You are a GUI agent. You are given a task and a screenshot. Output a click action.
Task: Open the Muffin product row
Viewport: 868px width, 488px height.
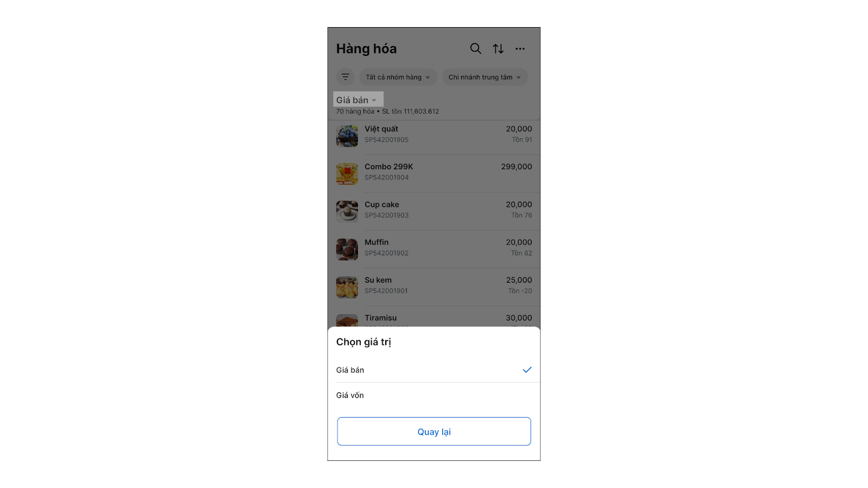point(434,249)
